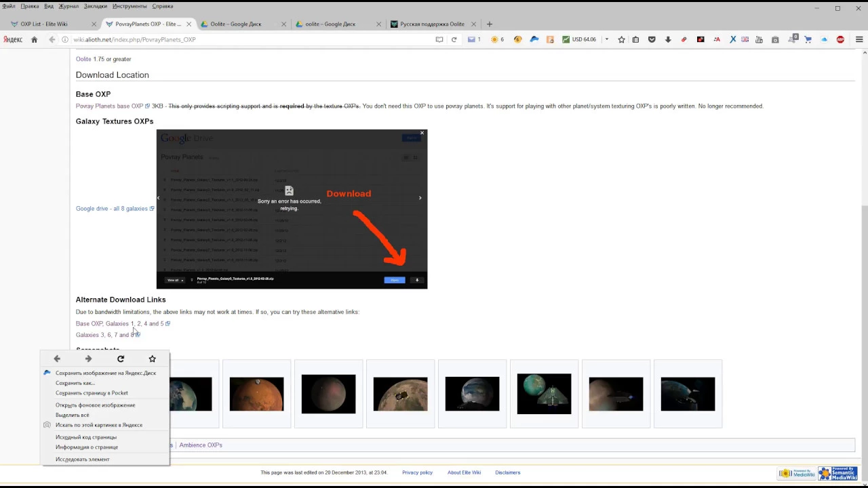The width and height of the screenshot is (868, 488).
Task: Open the Журнал menu
Action: [x=68, y=6]
